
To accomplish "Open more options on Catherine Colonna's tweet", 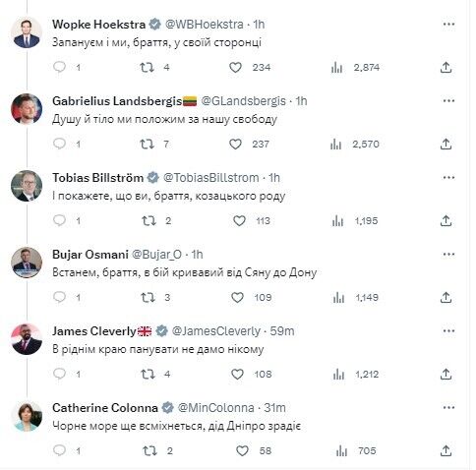I will pyautogui.click(x=448, y=408).
